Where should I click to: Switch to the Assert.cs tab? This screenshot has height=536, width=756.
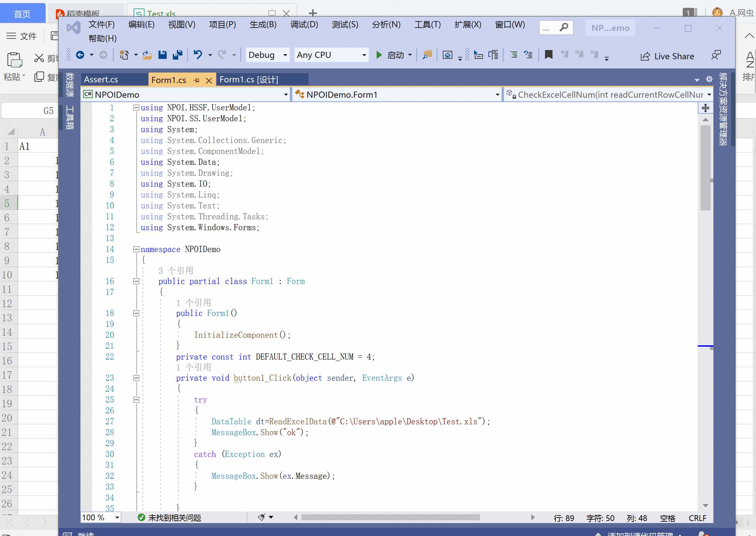pyautogui.click(x=101, y=80)
